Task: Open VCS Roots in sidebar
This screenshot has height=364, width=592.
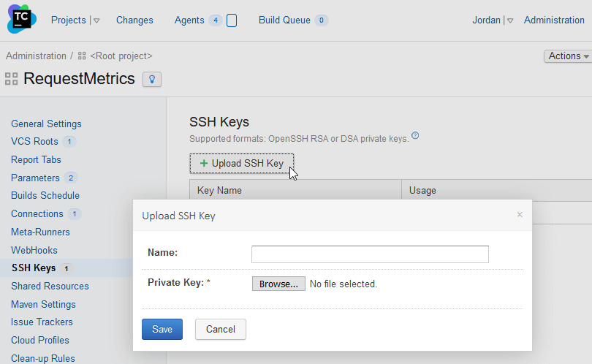Action: (34, 142)
